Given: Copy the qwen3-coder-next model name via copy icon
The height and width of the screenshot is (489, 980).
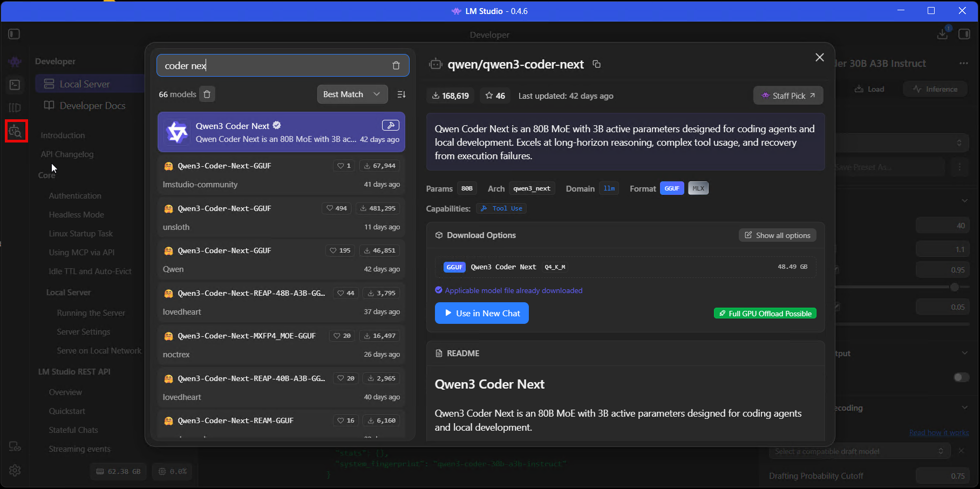Looking at the screenshot, I should click(x=596, y=64).
